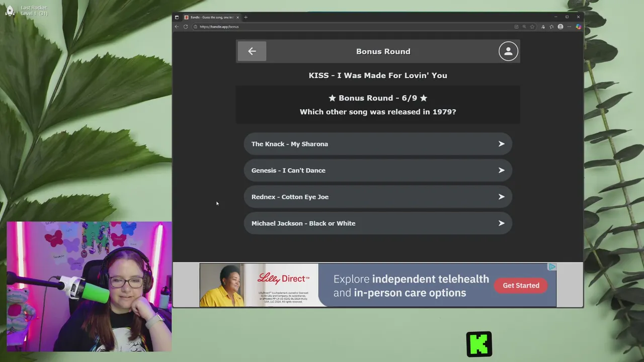644x362 pixels.
Task: Open the Bandle user profile icon
Action: click(x=508, y=51)
